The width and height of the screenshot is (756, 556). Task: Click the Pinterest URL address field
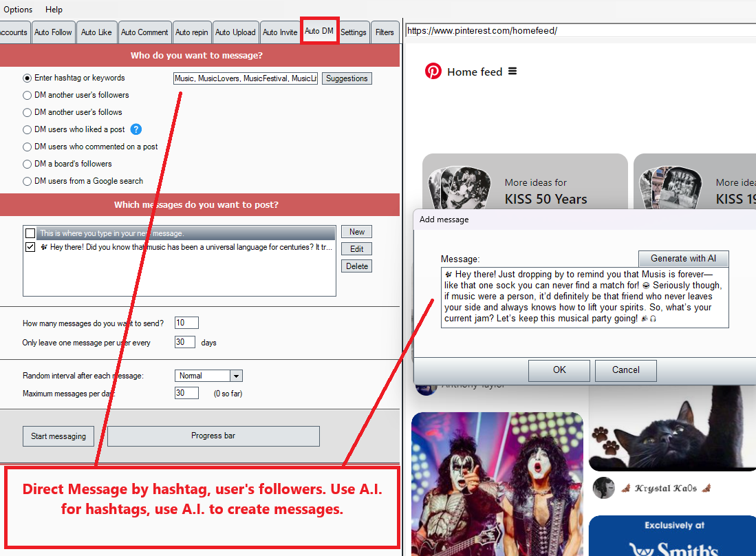(580, 31)
